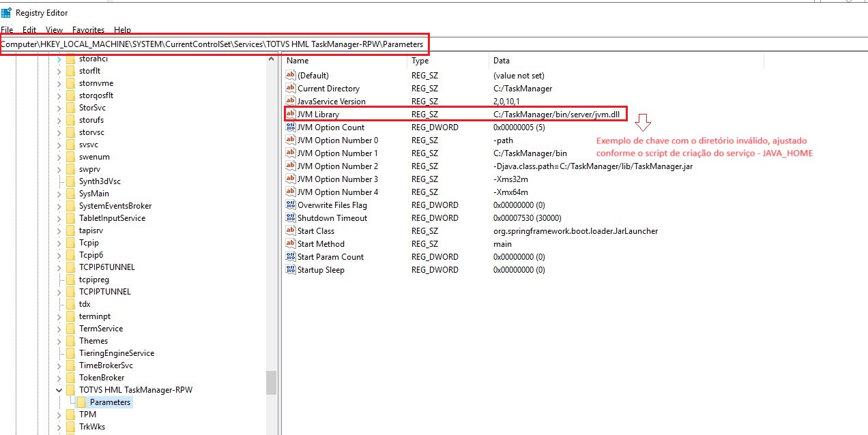Click the storahci folder icon

70,59
